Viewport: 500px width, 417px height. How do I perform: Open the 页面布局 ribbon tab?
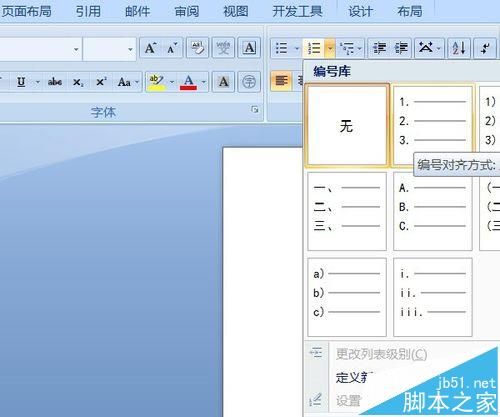pos(26,11)
